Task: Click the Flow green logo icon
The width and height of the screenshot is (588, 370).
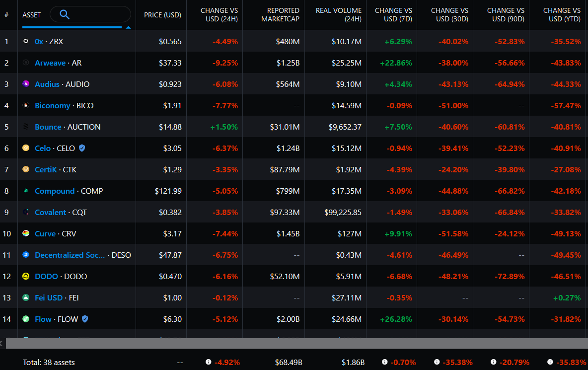Action: point(26,319)
